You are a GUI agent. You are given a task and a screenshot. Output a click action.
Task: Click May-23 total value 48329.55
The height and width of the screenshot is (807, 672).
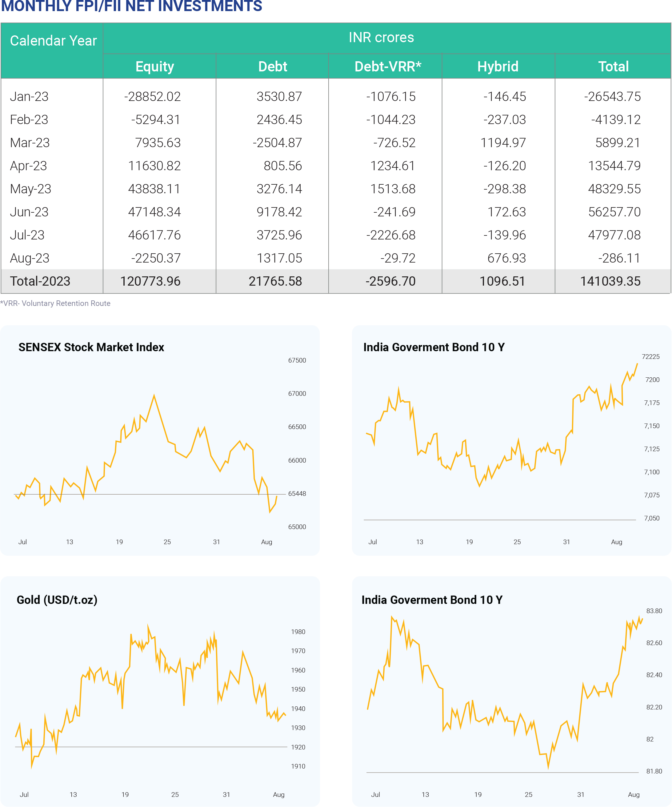tap(614, 189)
